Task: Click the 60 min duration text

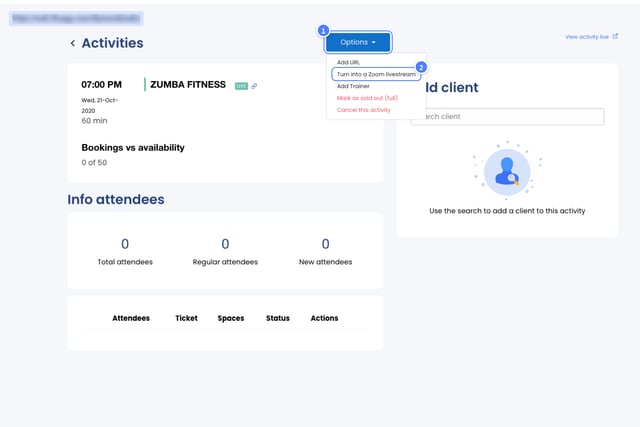Action: (94, 121)
